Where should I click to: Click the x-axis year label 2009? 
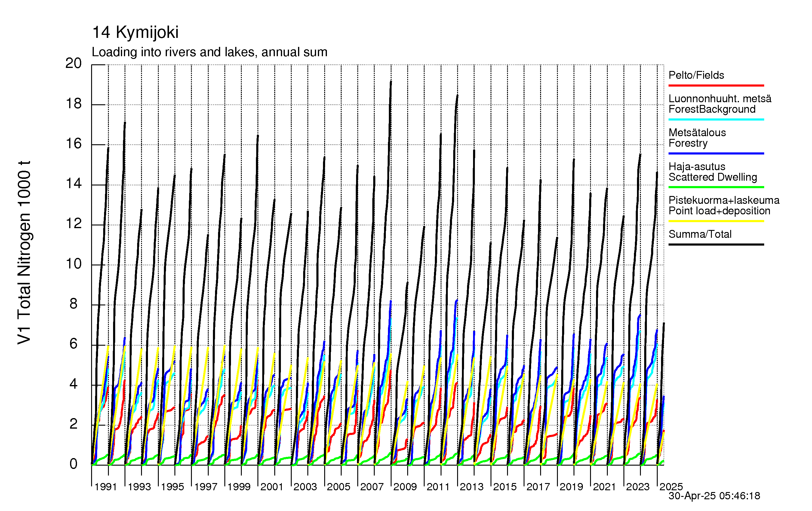click(405, 487)
